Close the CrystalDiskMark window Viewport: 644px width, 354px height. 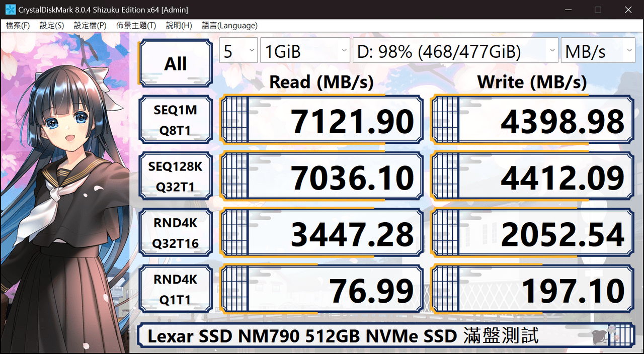[627, 10]
